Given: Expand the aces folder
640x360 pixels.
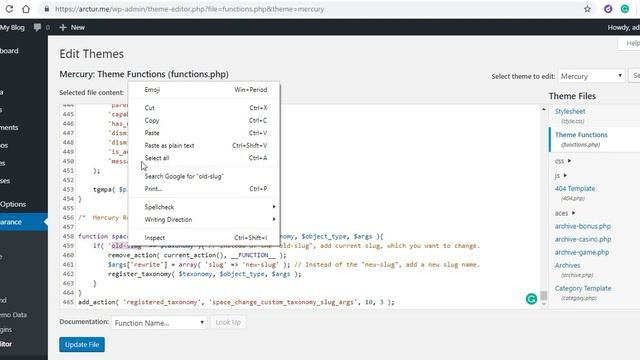Looking at the screenshot, I should [x=565, y=213].
